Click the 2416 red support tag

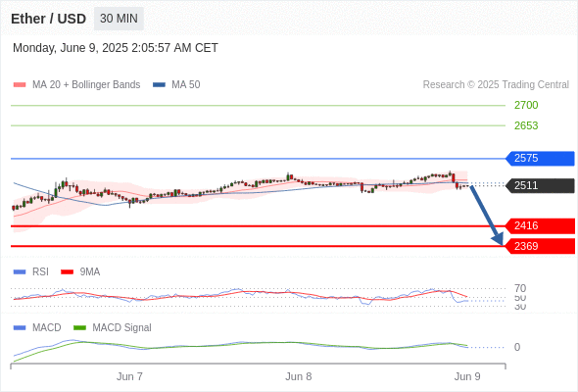pos(540,225)
